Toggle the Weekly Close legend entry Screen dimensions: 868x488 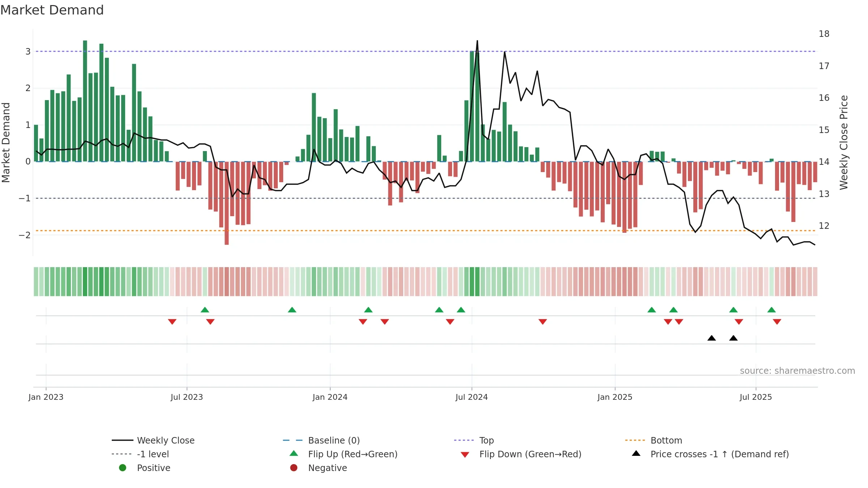click(153, 440)
